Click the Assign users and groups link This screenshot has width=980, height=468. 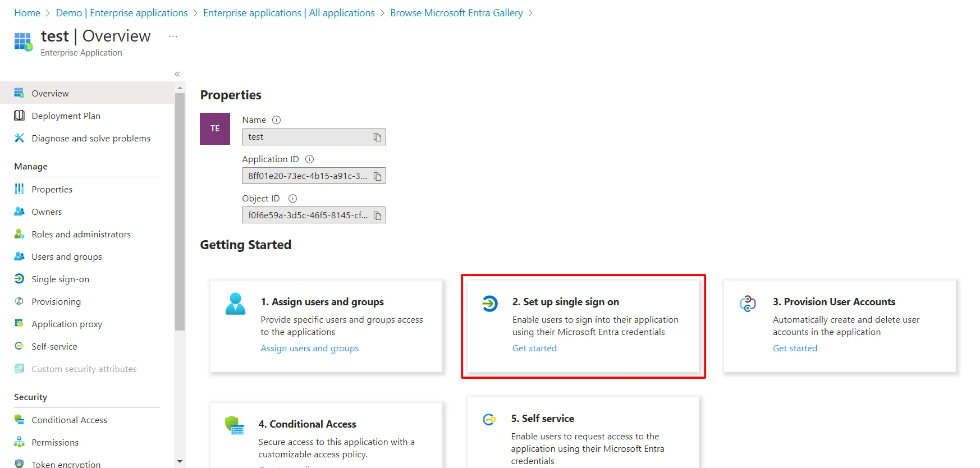[310, 348]
